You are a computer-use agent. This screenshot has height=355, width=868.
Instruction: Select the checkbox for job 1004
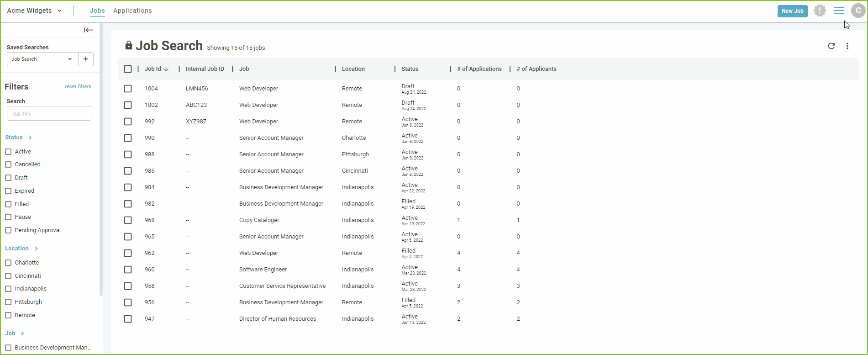tap(128, 89)
